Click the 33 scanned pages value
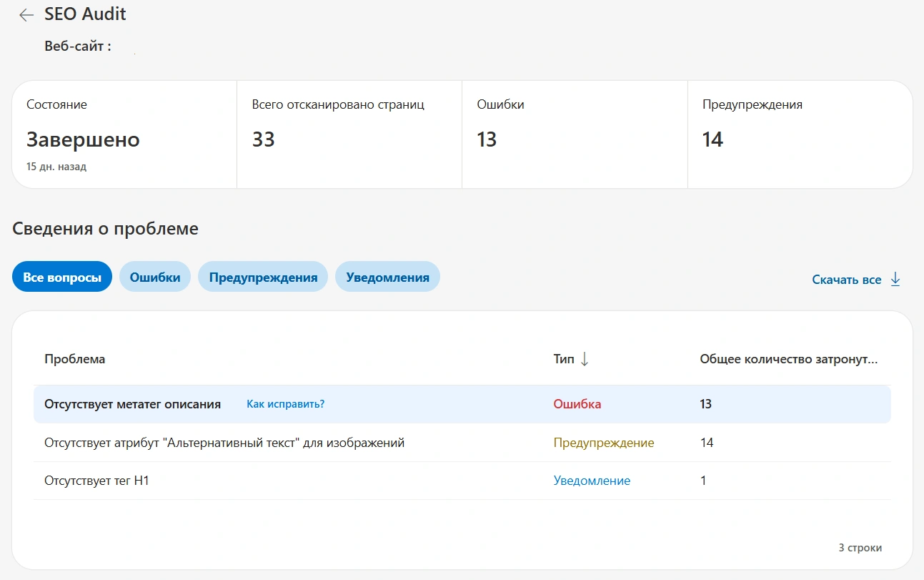924x580 pixels. [x=263, y=139]
